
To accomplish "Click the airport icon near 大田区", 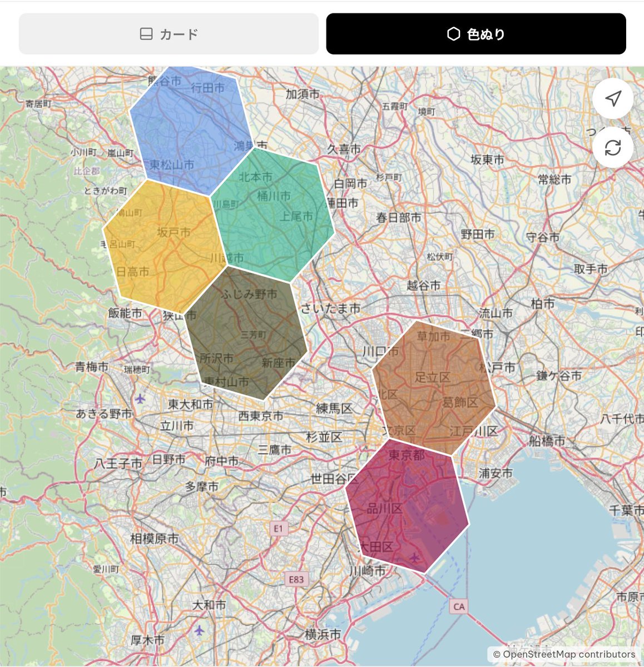I will 414,558.
